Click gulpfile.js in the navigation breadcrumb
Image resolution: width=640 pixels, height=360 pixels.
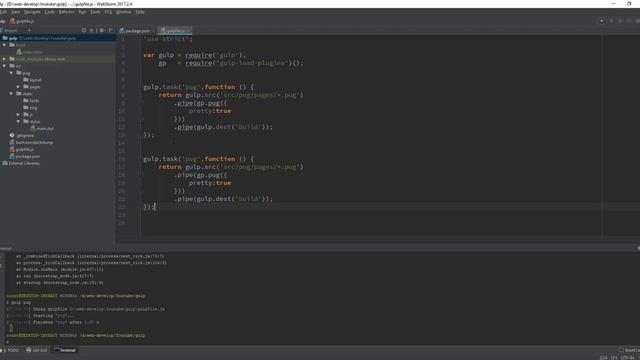22,21
